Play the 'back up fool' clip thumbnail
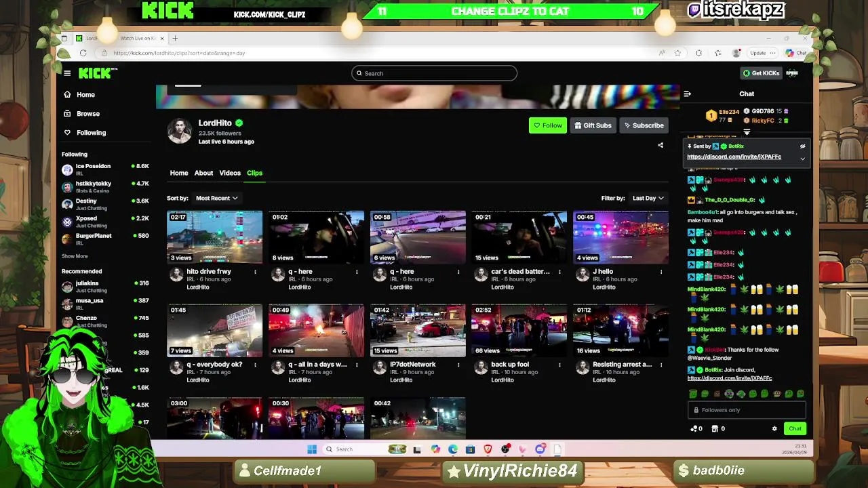This screenshot has width=868, height=488. 519,330
